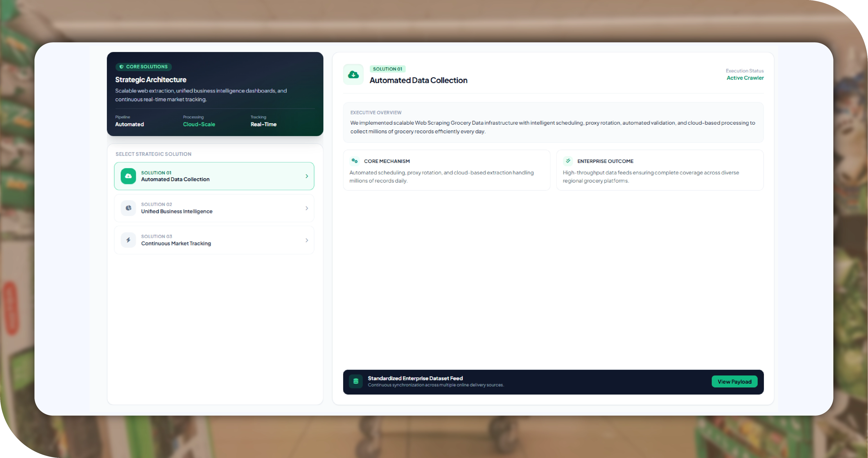Click the gears icon next to Core Mechanism
Image resolution: width=868 pixels, height=458 pixels.
(x=354, y=161)
